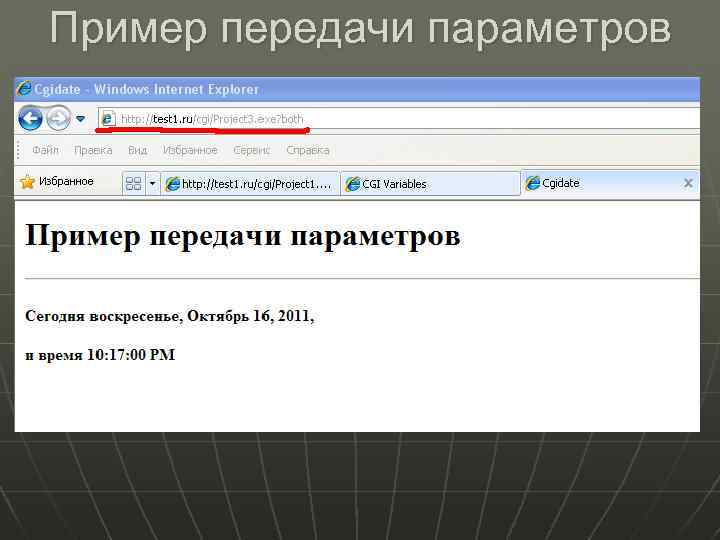Viewport: 720px width, 540px height.
Task: Click the menu bar grip handle
Action: 19,150
